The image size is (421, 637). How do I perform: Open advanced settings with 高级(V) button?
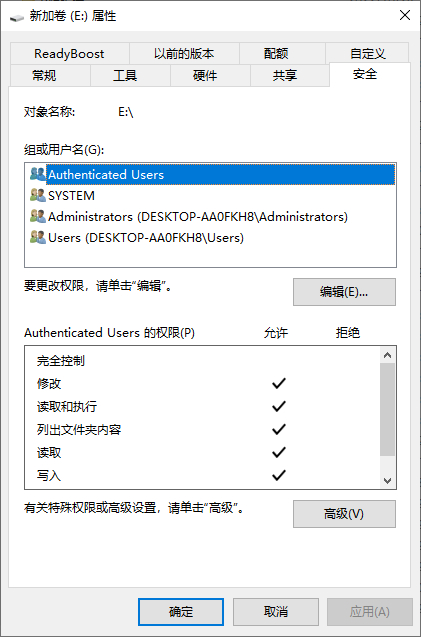click(344, 514)
